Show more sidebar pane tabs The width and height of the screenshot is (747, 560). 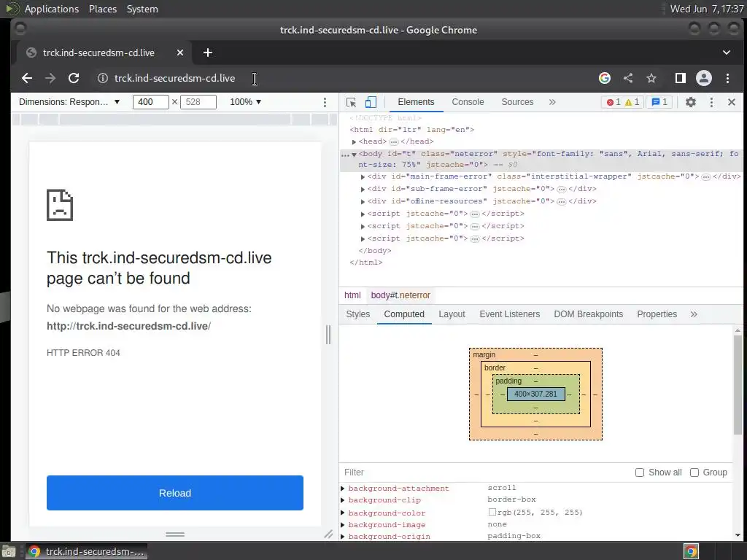pos(694,314)
